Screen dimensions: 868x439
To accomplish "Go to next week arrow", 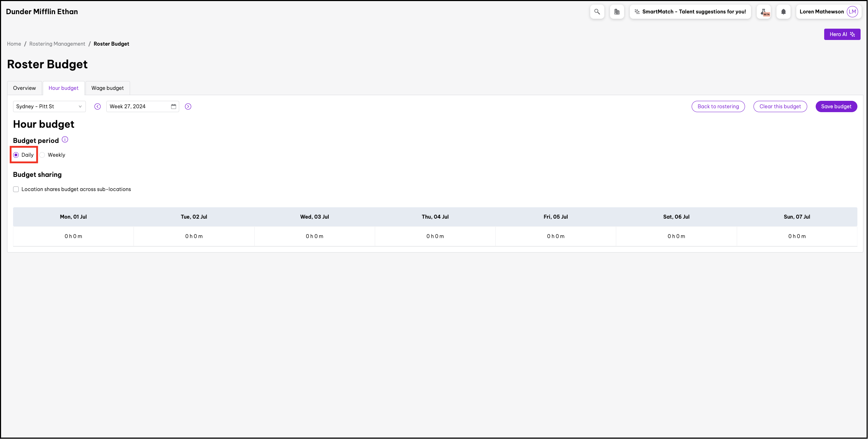I will tap(188, 106).
